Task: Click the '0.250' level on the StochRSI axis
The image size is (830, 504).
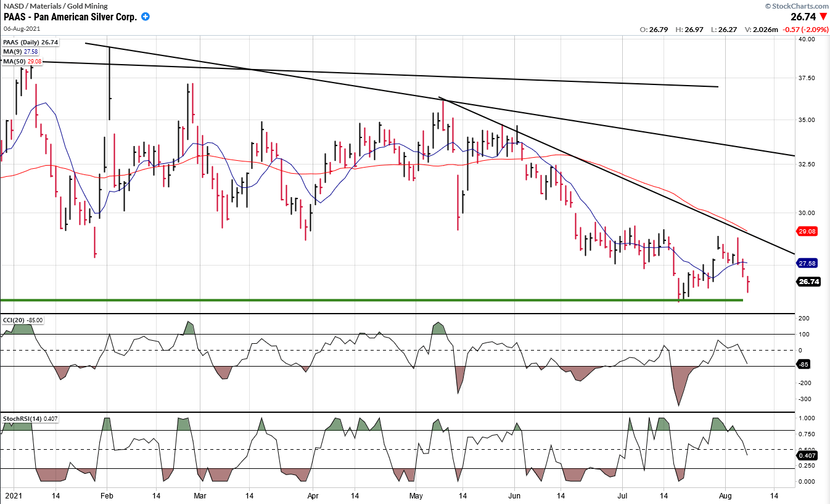Action: click(x=807, y=466)
